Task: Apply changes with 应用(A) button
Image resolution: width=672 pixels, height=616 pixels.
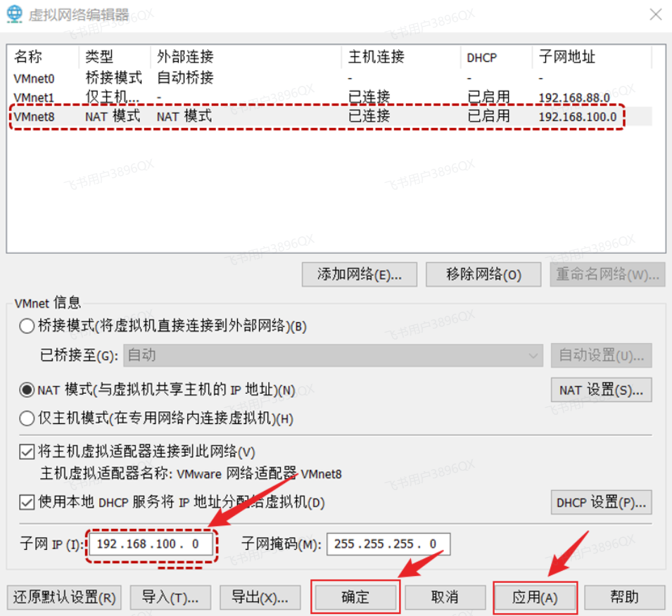Action: 535,597
